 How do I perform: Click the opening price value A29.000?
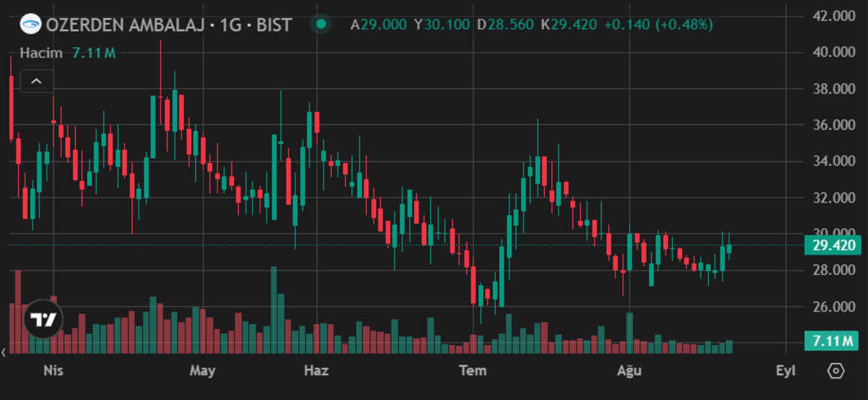[x=378, y=25]
